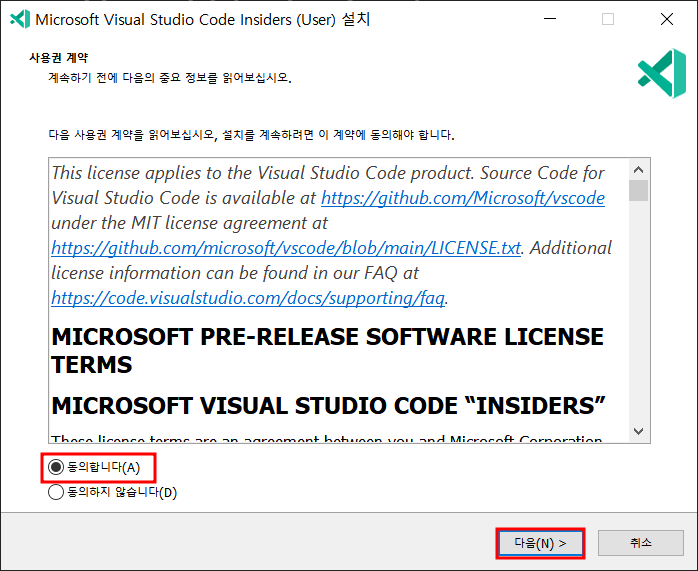
Task: Open the code.visualstudio.com FAQ link
Action: [x=248, y=298]
